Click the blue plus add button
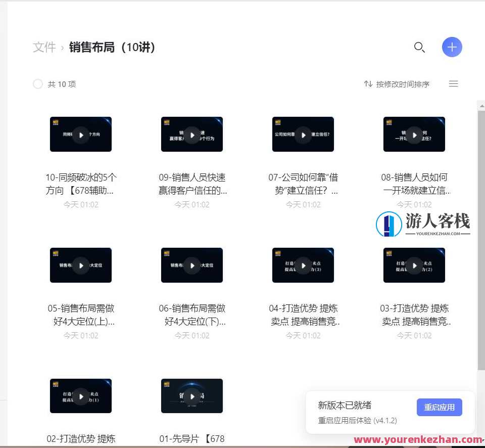Image resolution: width=485 pixels, height=448 pixels. [x=452, y=47]
